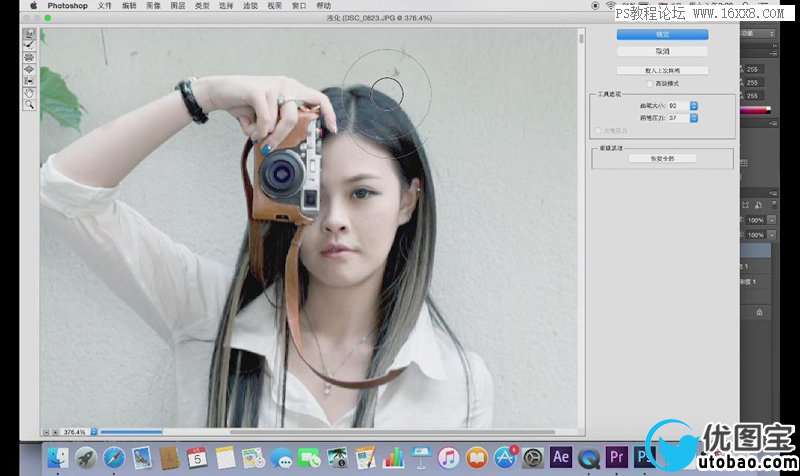Open iTunes from the dock
Screen dimensions: 800x476
pos(448,457)
